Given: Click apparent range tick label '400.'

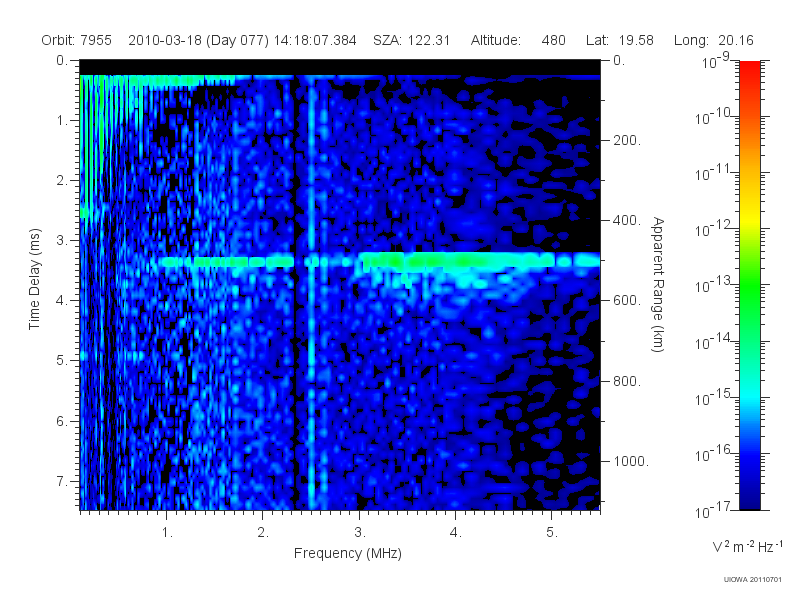Looking at the screenshot, I should point(627,220).
